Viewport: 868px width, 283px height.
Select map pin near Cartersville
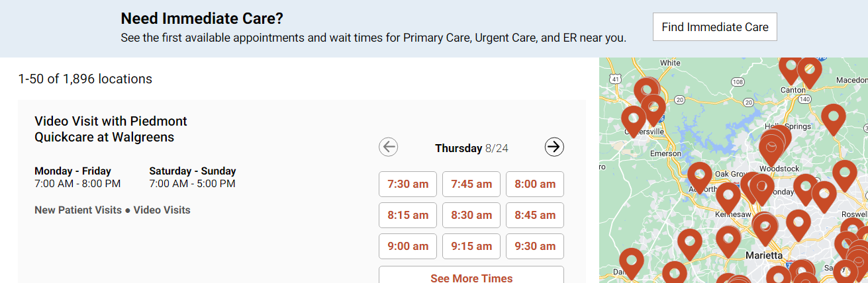click(x=634, y=120)
